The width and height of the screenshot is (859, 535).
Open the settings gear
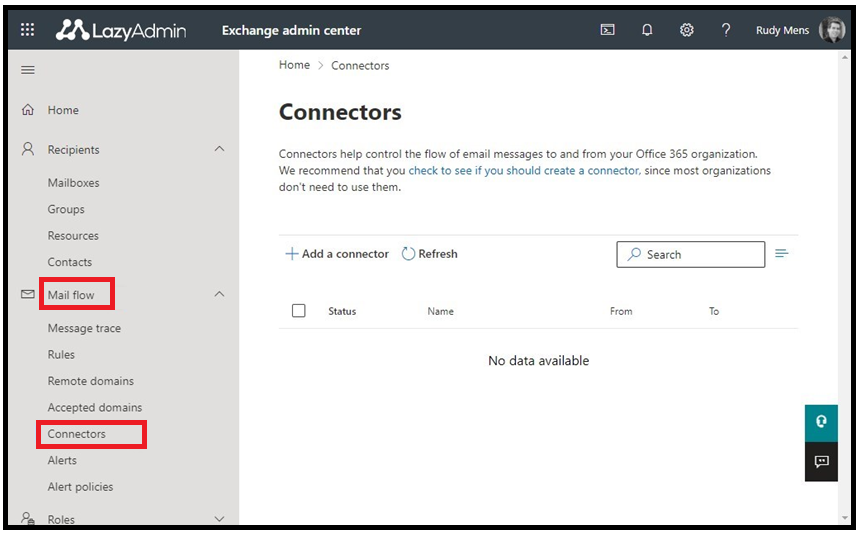coord(686,30)
